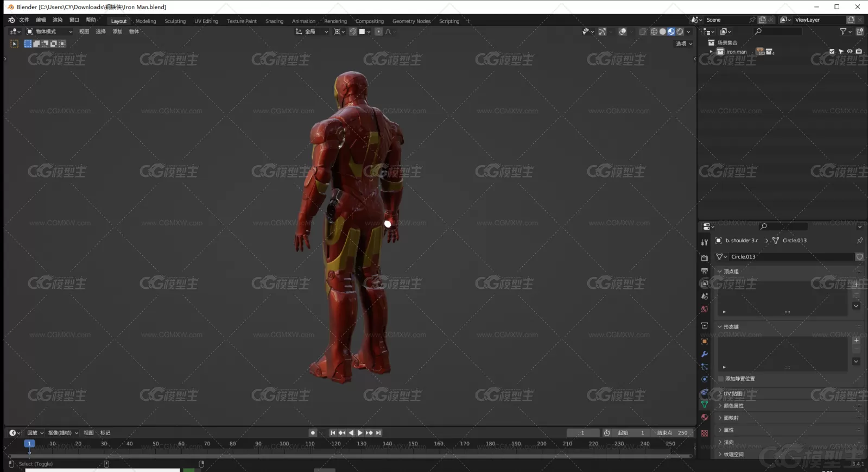This screenshot has height=472, width=868.
Task: Switch to solid viewport shading
Action: [x=663, y=32]
